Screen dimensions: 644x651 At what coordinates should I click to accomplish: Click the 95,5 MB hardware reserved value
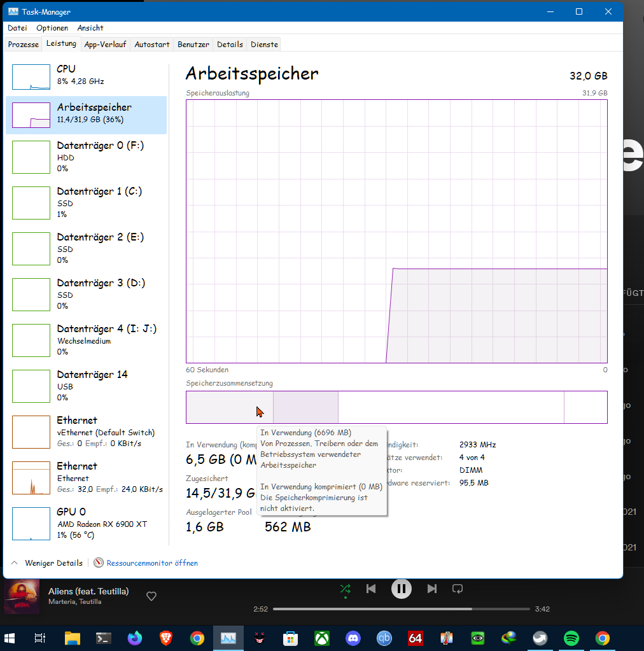473,483
